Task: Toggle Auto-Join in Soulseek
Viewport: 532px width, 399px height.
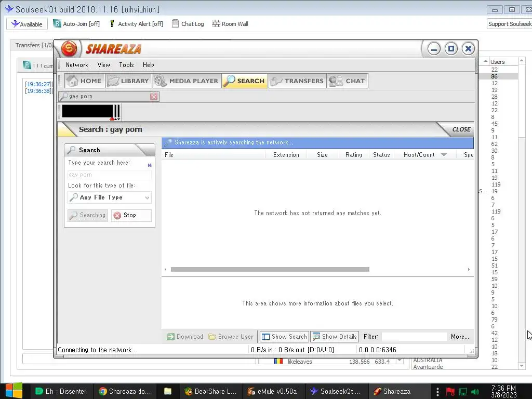Action: [x=76, y=24]
